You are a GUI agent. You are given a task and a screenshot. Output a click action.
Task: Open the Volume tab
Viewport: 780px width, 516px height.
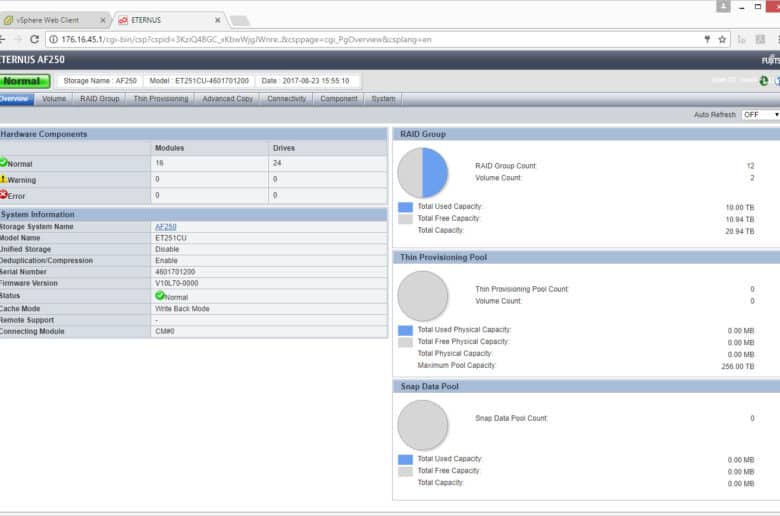(x=54, y=99)
